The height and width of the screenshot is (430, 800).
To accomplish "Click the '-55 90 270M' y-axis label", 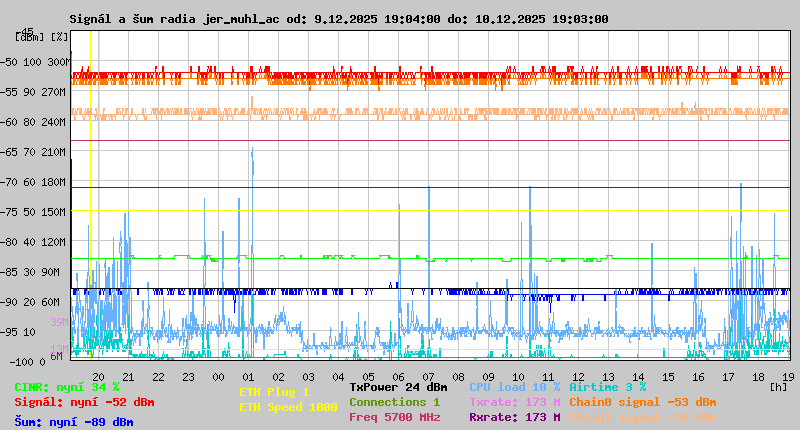I will pyautogui.click(x=33, y=92).
